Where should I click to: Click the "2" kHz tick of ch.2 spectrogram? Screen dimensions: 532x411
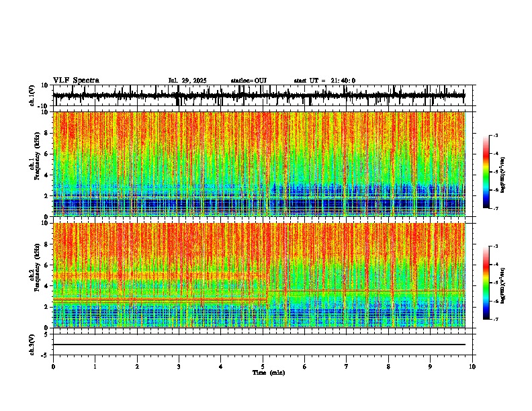[47, 307]
